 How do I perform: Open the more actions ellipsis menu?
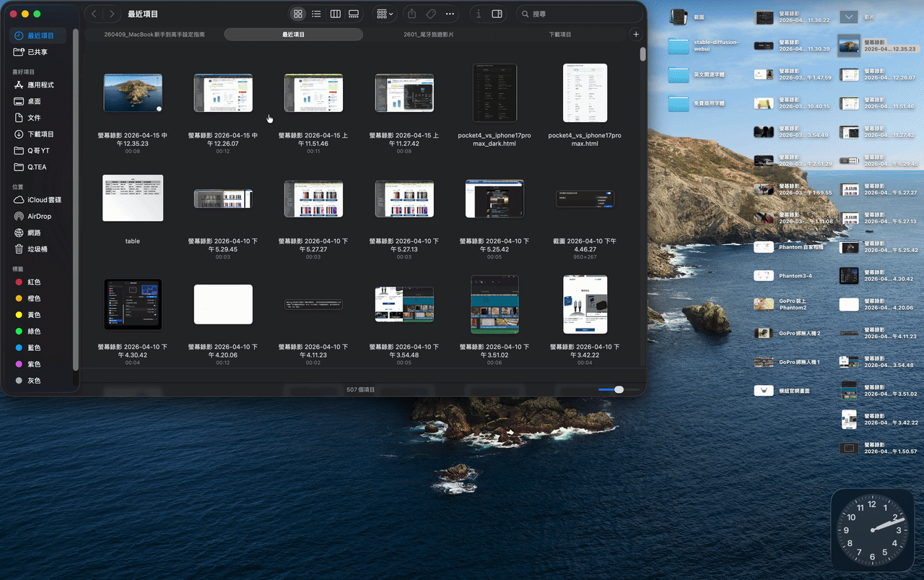[450, 14]
